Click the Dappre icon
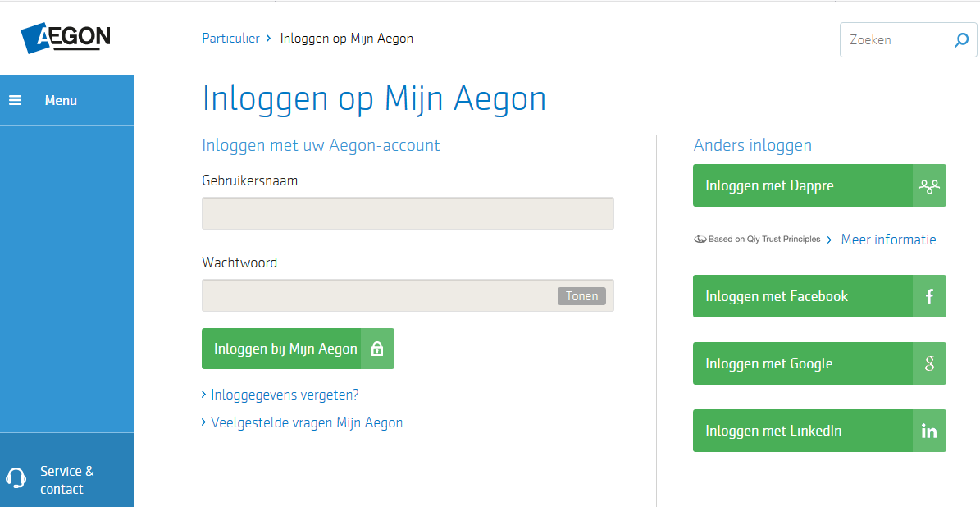This screenshot has width=980, height=507. pos(929,186)
